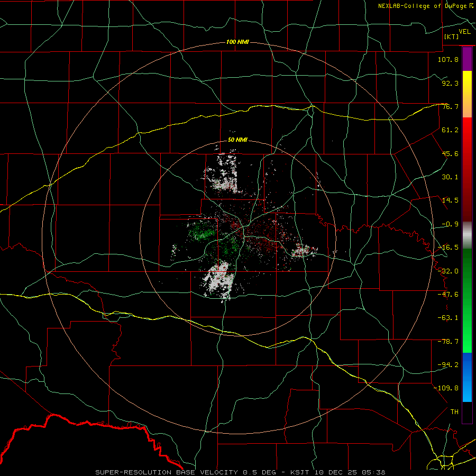Image resolution: width=476 pixels, height=476 pixels.
Task: Click the [KT] units label
Action: [x=452, y=36]
